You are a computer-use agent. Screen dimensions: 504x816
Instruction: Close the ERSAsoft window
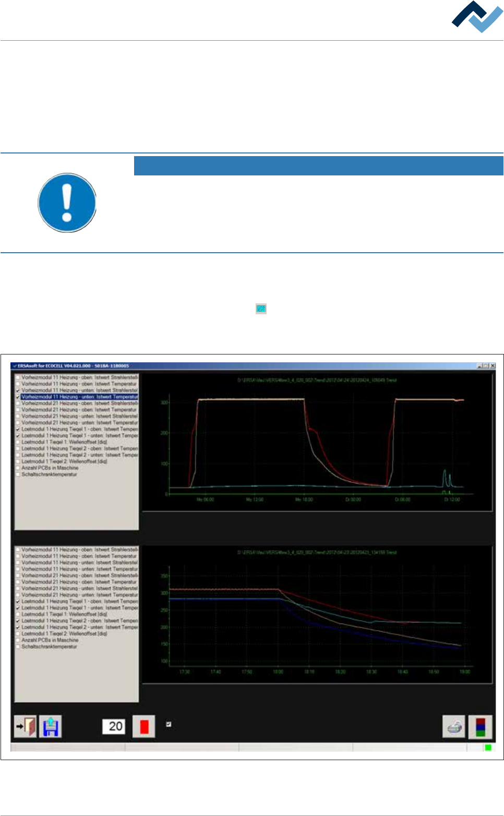pyautogui.click(x=493, y=366)
